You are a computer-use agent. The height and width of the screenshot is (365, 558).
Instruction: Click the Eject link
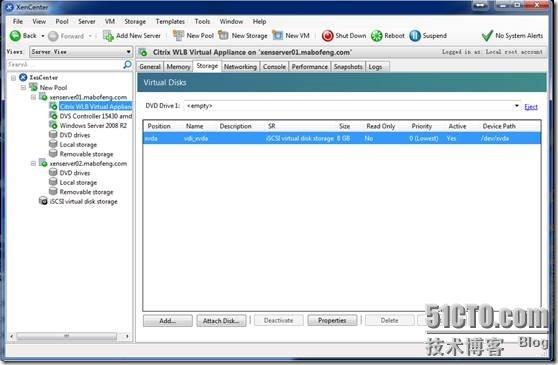pos(531,106)
